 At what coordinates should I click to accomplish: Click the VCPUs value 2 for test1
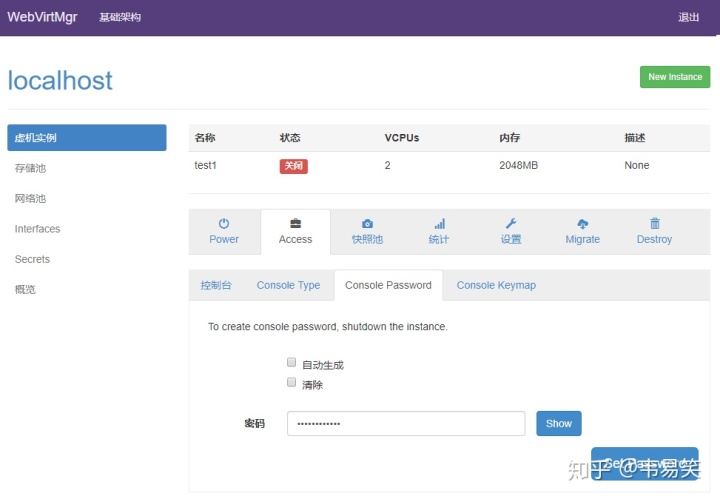click(x=388, y=165)
